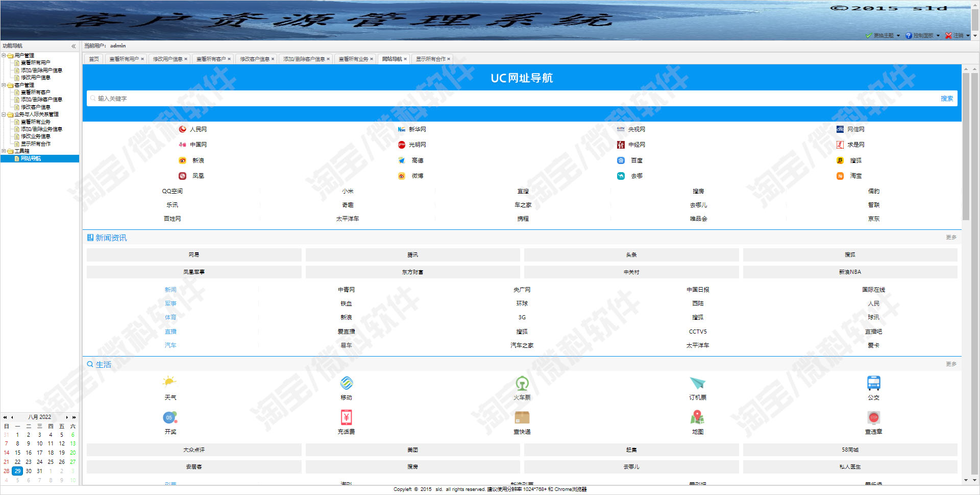Close the 网站导航 tab
Screen dimensions: 980x495
pos(405,59)
